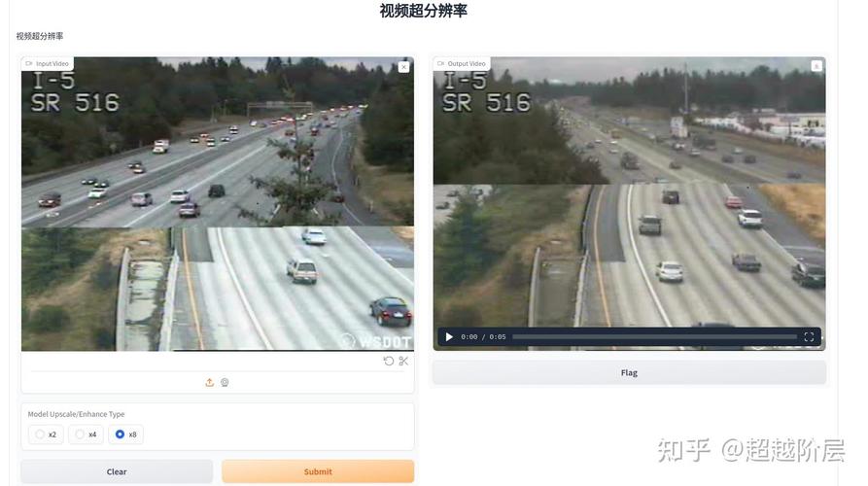Screen dimensions: 868x486
Task: Select the x2 upscale option
Action: (x=46, y=434)
